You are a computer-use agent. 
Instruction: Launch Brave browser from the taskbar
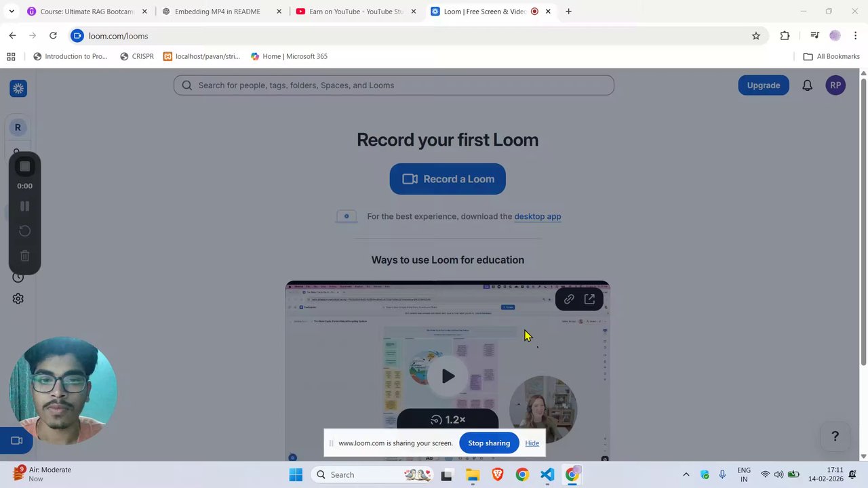tap(498, 475)
